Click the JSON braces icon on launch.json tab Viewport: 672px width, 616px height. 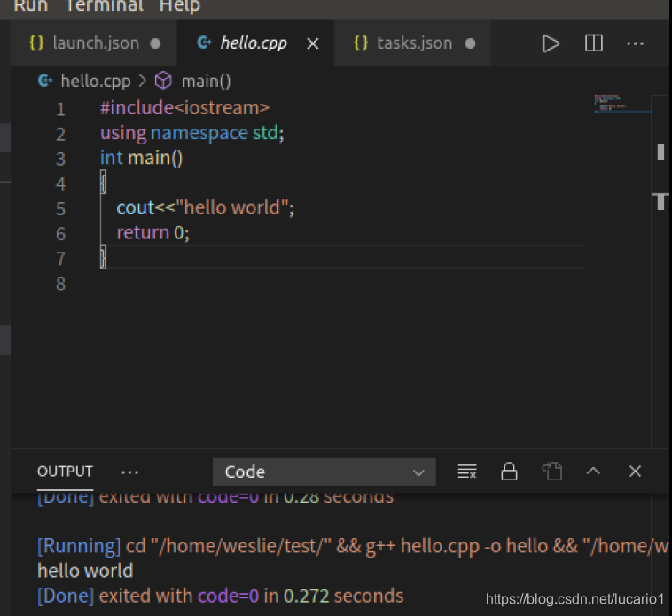pyautogui.click(x=36, y=43)
